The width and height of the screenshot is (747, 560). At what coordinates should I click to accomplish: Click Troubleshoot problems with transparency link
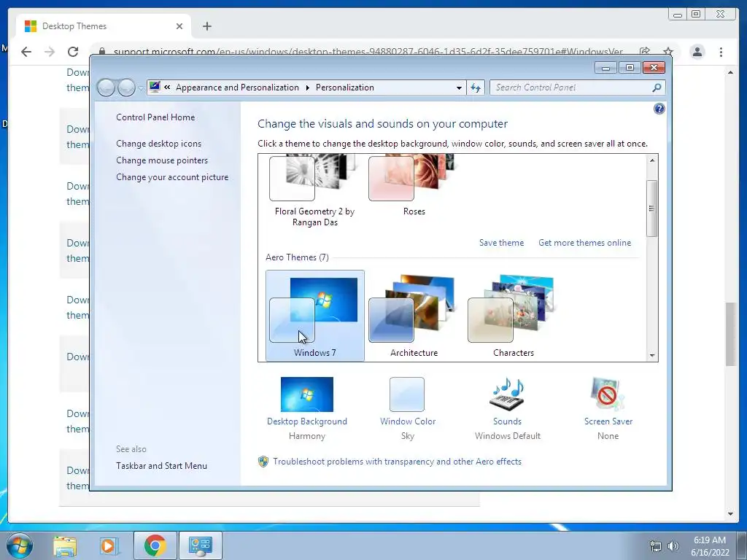tap(397, 462)
